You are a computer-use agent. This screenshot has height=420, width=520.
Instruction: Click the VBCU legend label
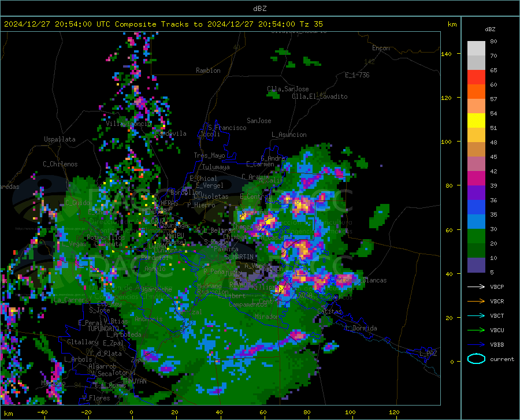[x=497, y=330]
